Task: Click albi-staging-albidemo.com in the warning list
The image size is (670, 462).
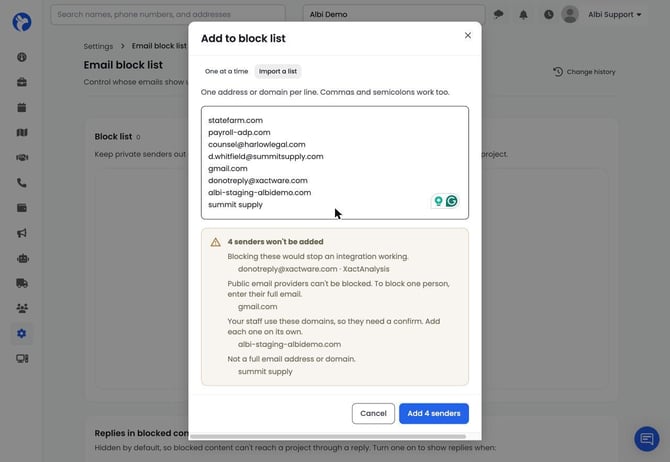Action: (x=289, y=344)
